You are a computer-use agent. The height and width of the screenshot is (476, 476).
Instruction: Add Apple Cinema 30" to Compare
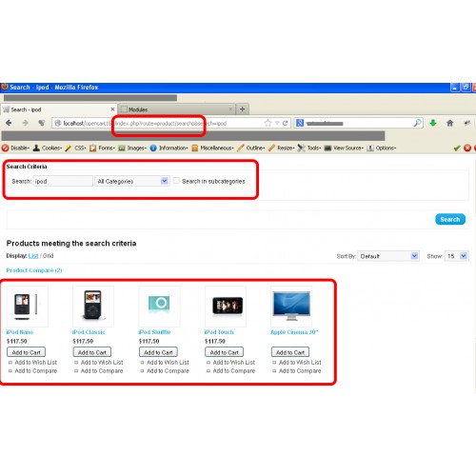[300, 371]
